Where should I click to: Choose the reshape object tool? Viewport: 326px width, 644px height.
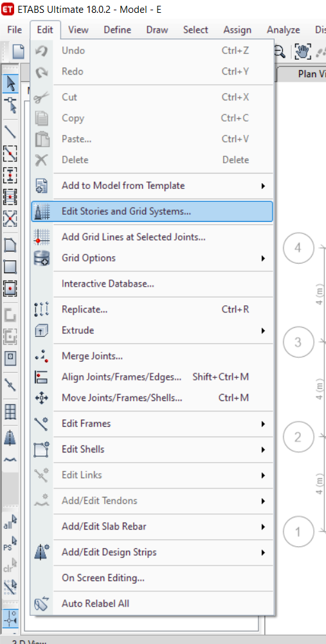coord(10,105)
